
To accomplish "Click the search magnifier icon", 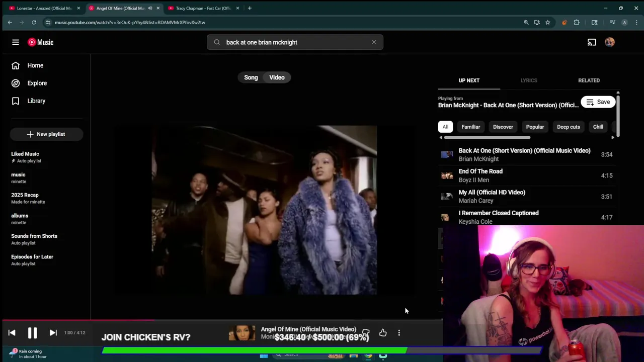I will pyautogui.click(x=217, y=42).
